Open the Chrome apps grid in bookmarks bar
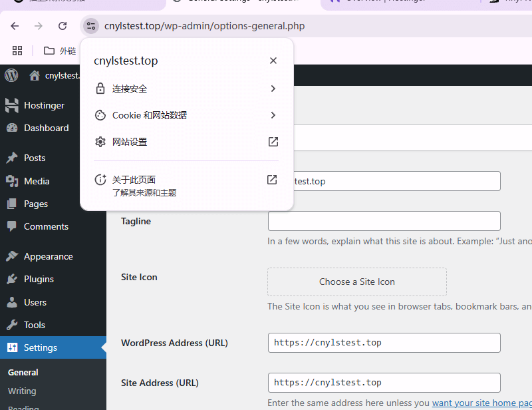 (x=17, y=51)
